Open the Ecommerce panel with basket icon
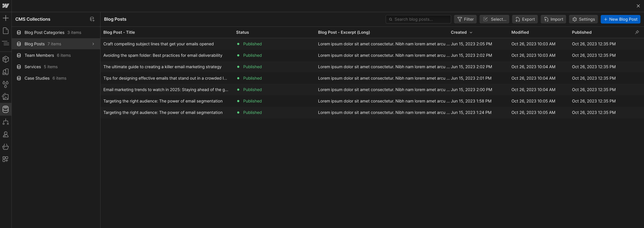 [x=6, y=147]
